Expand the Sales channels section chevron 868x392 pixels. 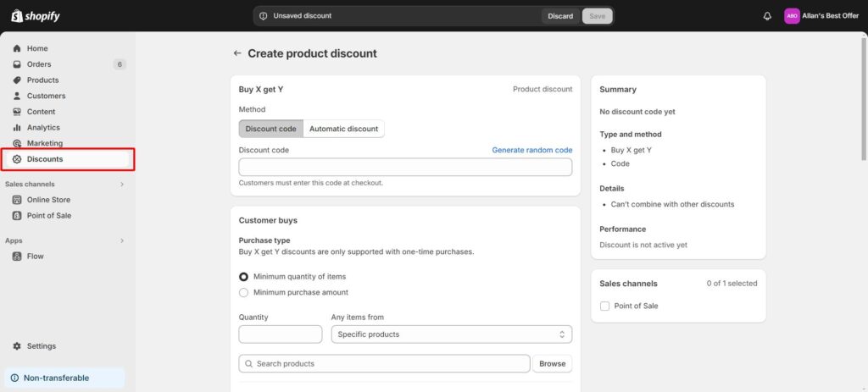[121, 184]
